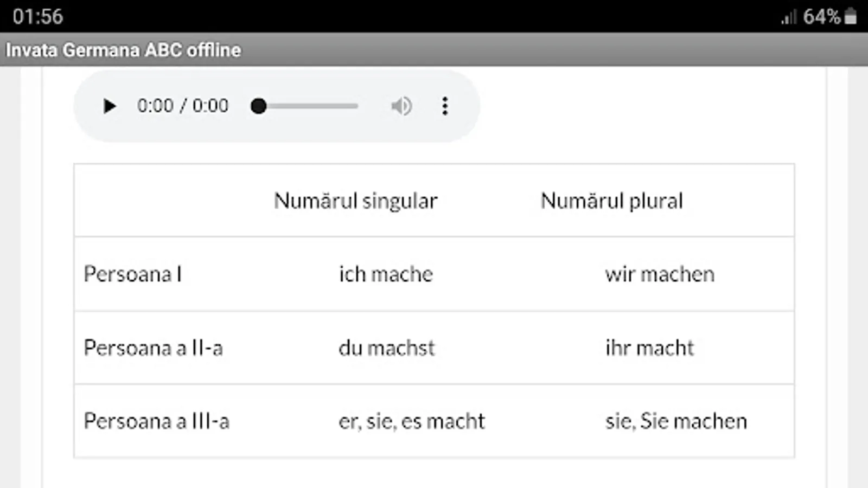Tap the signal strength icon

788,18
